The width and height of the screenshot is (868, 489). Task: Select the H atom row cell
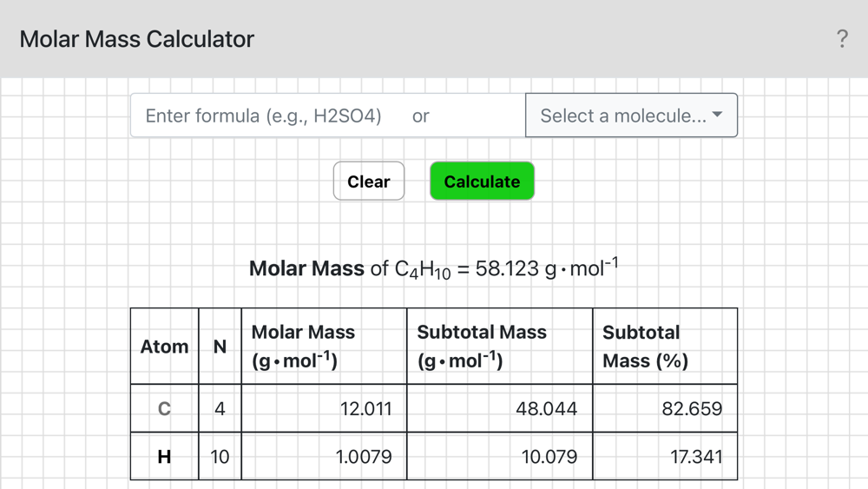(x=164, y=456)
